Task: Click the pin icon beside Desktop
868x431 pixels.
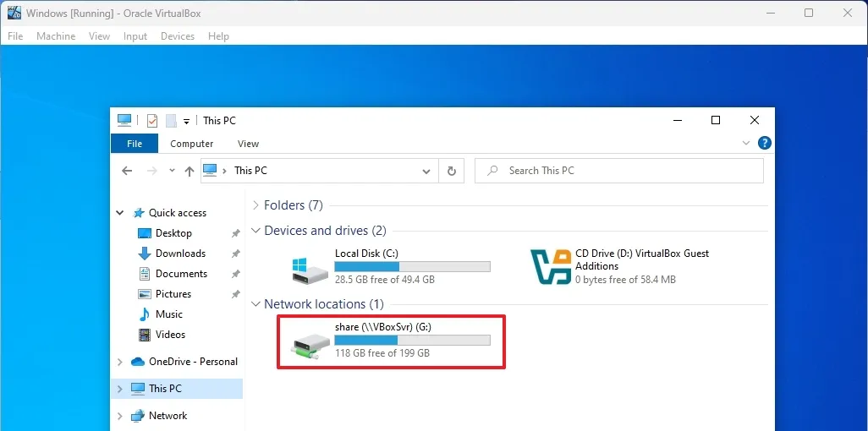Action: [235, 233]
